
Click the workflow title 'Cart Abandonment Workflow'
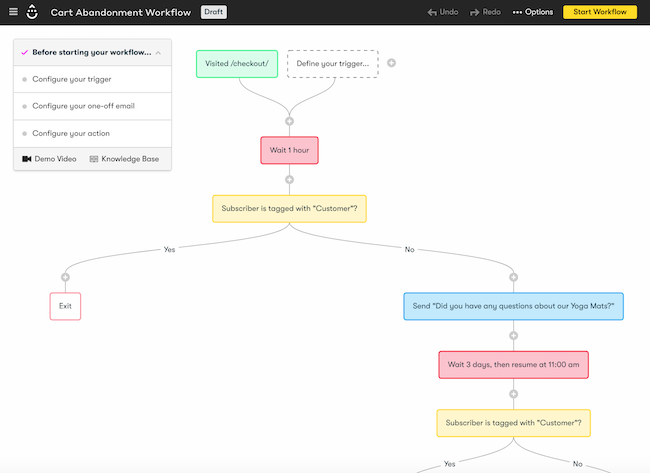click(x=121, y=12)
